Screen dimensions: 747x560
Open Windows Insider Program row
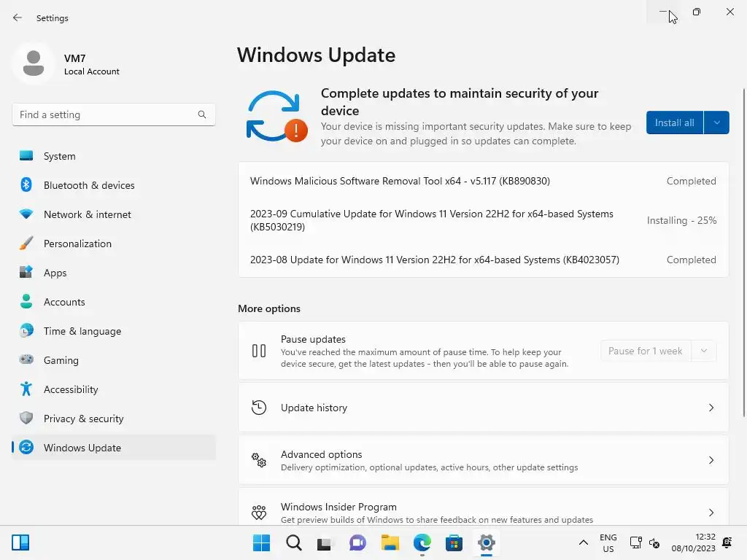(483, 507)
